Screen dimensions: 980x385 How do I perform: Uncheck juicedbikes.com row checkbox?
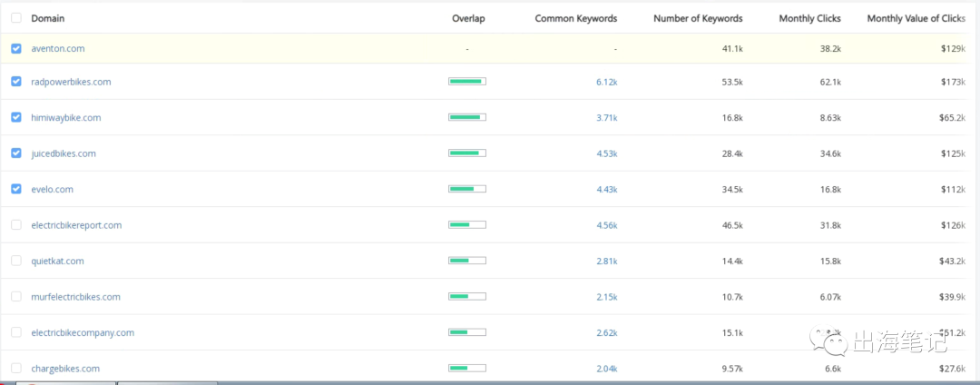[x=16, y=153]
